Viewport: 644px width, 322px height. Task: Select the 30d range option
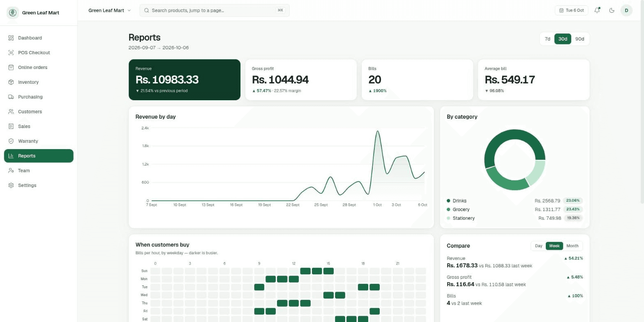[x=563, y=39]
